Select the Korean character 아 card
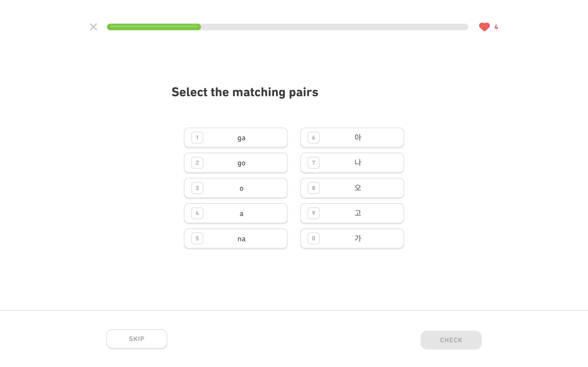The height and width of the screenshot is (367, 588). (352, 138)
